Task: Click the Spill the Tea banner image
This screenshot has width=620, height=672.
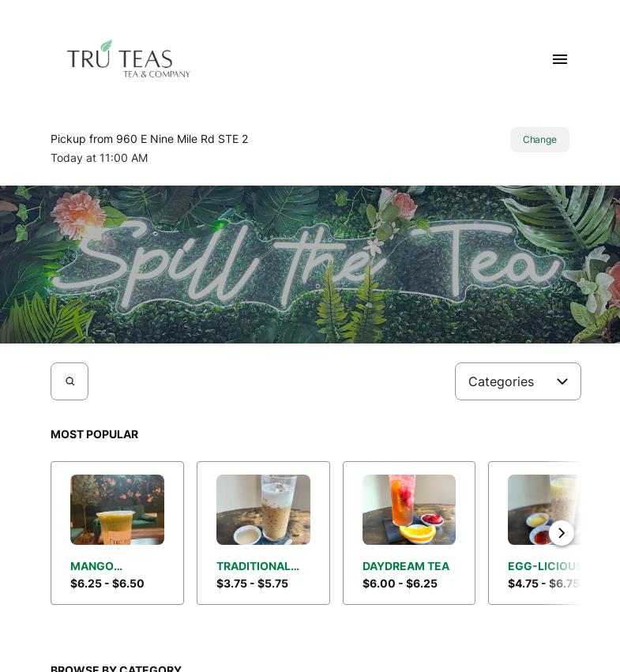Action: [310, 265]
